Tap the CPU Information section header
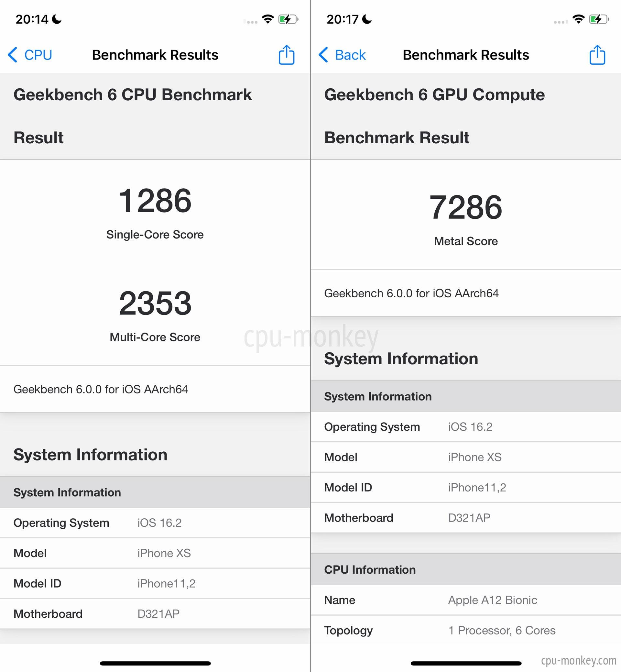Screen dimensions: 621x672 pyautogui.click(x=466, y=569)
